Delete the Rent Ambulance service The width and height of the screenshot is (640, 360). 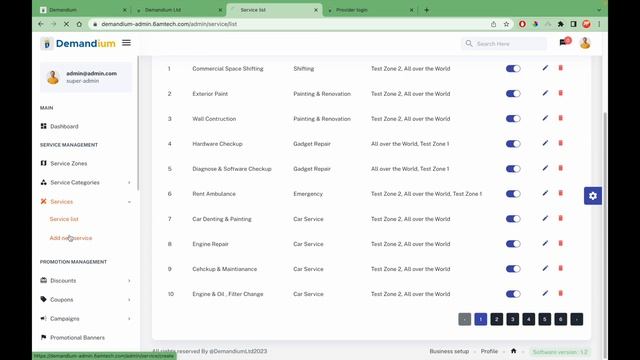click(560, 193)
